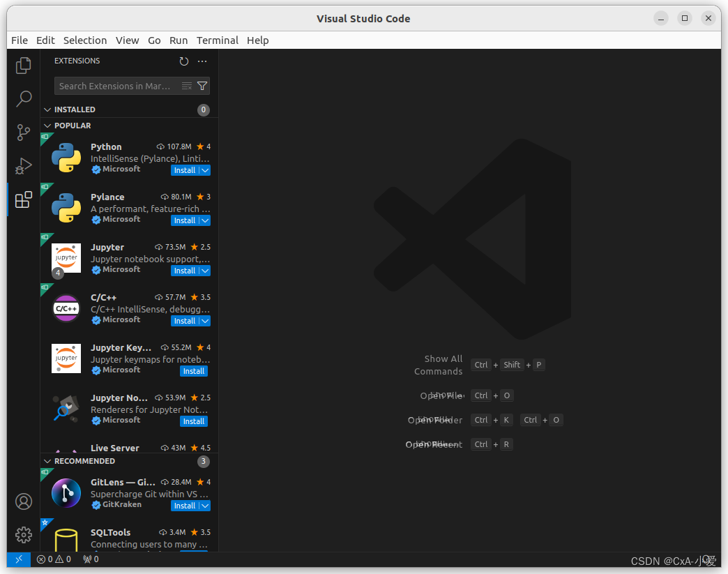This screenshot has height=574, width=728.
Task: Install the GitLens extension
Action: coord(185,506)
